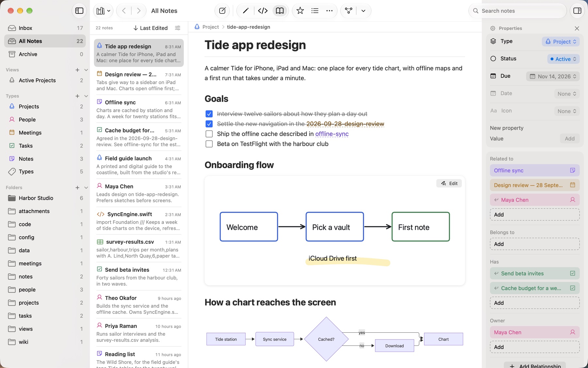The image size is (588, 368).
Task: Create a new note with compose icon
Action: click(x=222, y=11)
